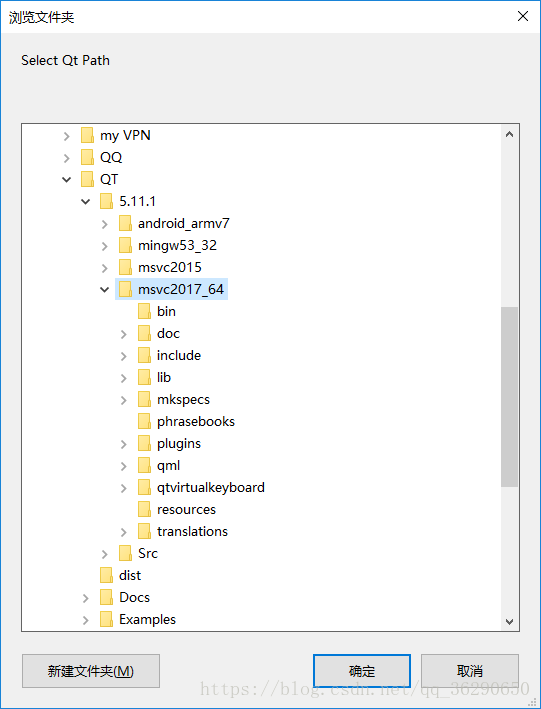Expand the mingw53_32 folder node
The width and height of the screenshot is (541, 709).
[105, 246]
